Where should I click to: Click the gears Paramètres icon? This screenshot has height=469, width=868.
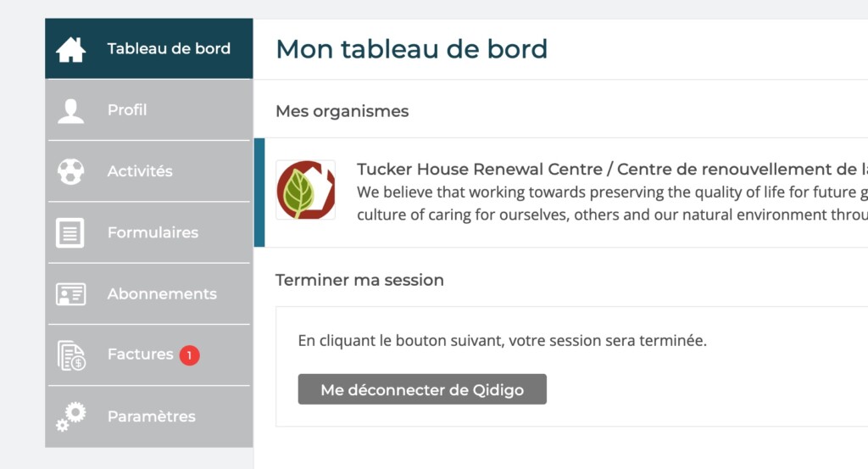coord(71,416)
